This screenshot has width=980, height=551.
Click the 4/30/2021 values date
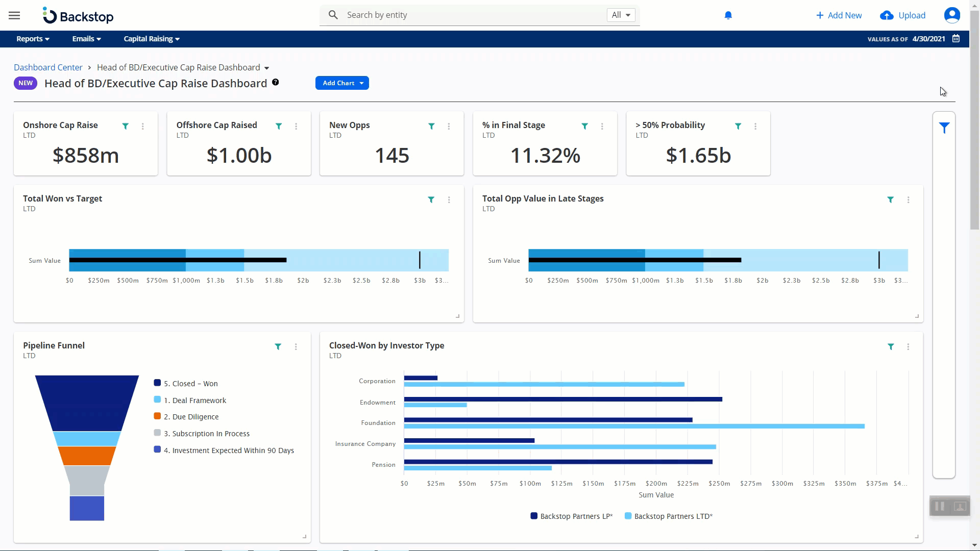tap(928, 39)
